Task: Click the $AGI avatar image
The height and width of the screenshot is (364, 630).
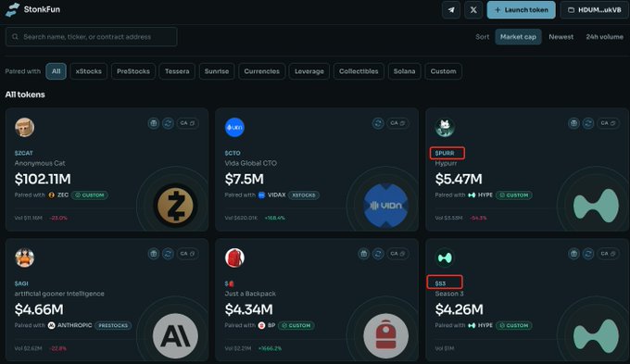Action: tap(24, 257)
